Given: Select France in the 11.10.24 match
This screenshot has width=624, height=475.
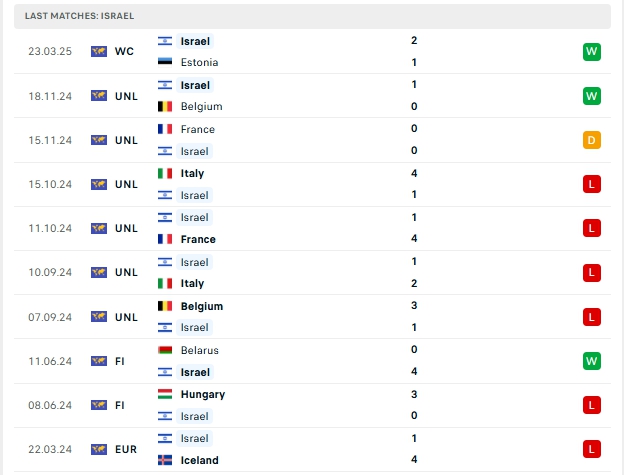Looking at the screenshot, I should (198, 239).
